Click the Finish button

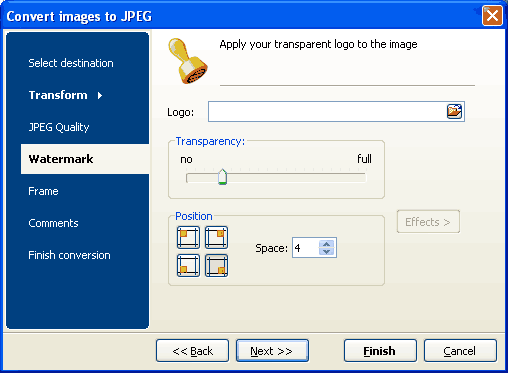tap(380, 351)
